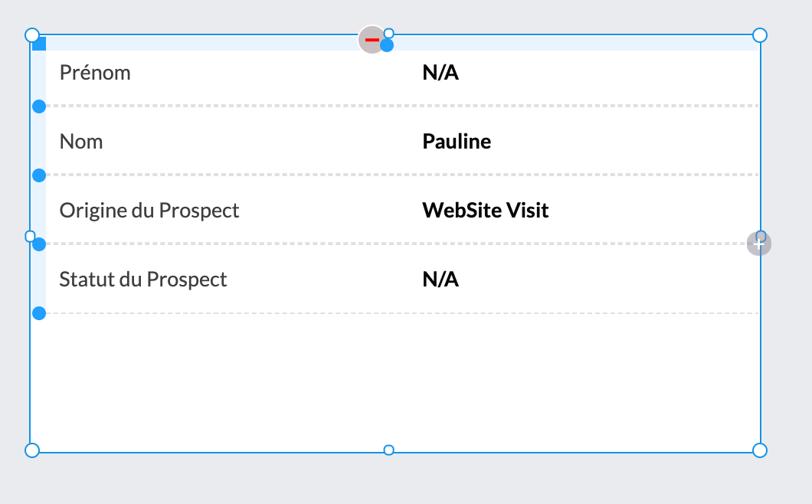This screenshot has width=812, height=504.
Task: Click the bottom-center resize handle
Action: [388, 450]
